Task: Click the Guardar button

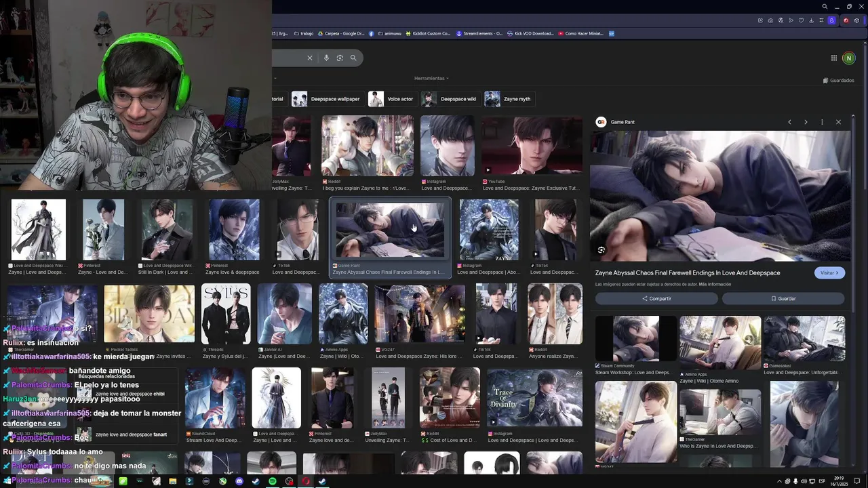Action: (783, 298)
